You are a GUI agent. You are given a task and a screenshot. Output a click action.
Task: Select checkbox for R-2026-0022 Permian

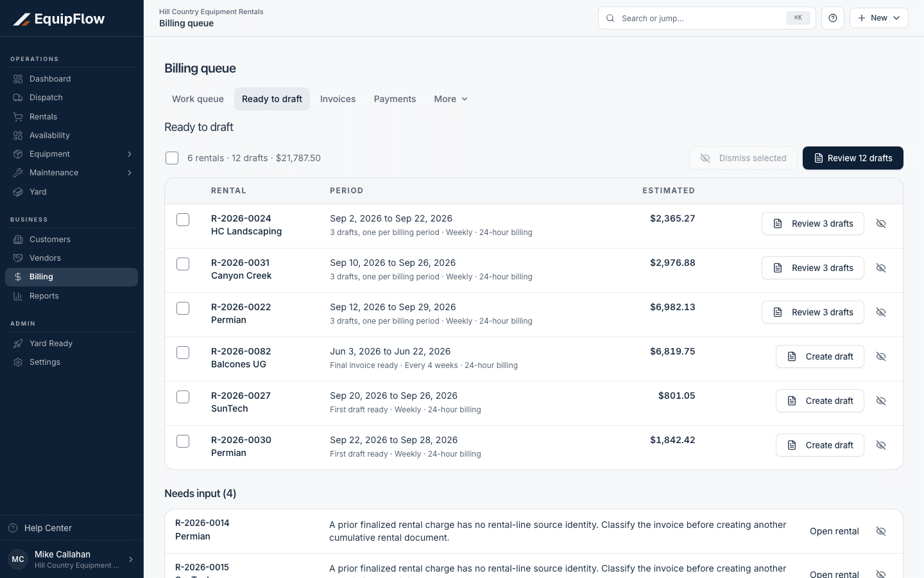click(x=183, y=308)
